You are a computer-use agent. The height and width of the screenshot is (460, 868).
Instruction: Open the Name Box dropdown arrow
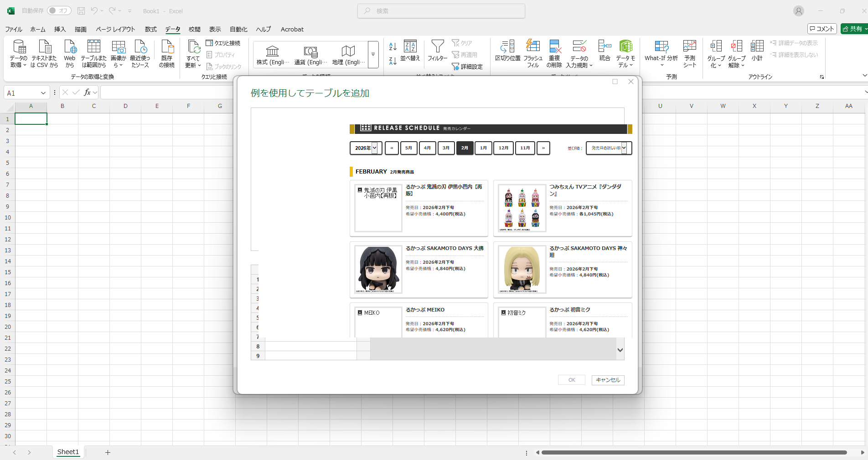pos(43,93)
